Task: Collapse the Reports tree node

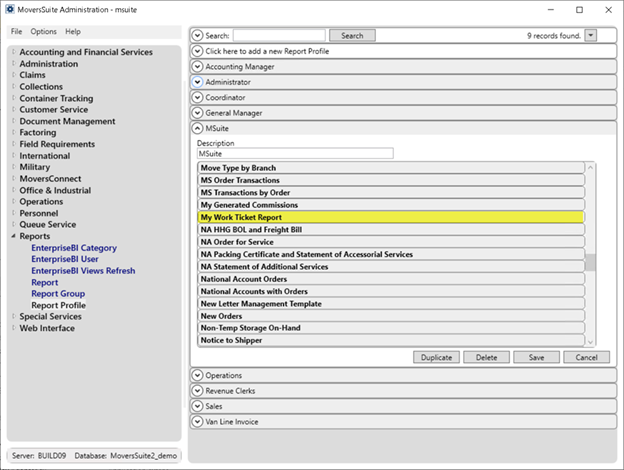Action: click(14, 237)
